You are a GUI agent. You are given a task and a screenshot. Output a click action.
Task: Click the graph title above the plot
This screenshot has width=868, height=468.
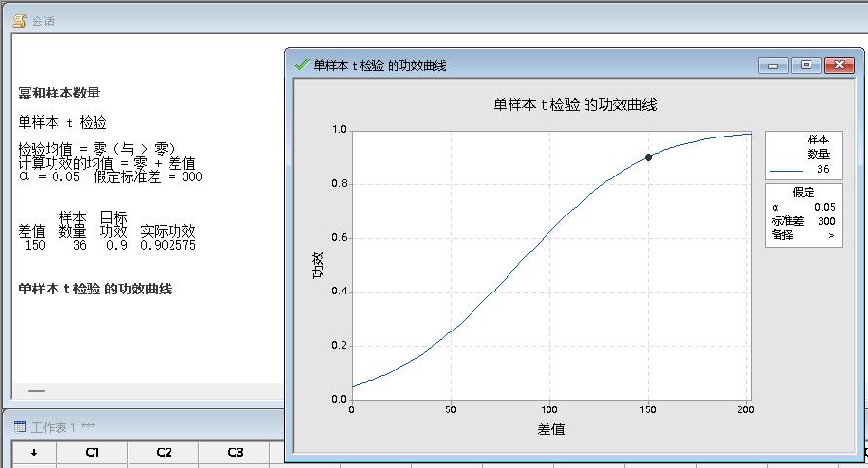[x=575, y=105]
